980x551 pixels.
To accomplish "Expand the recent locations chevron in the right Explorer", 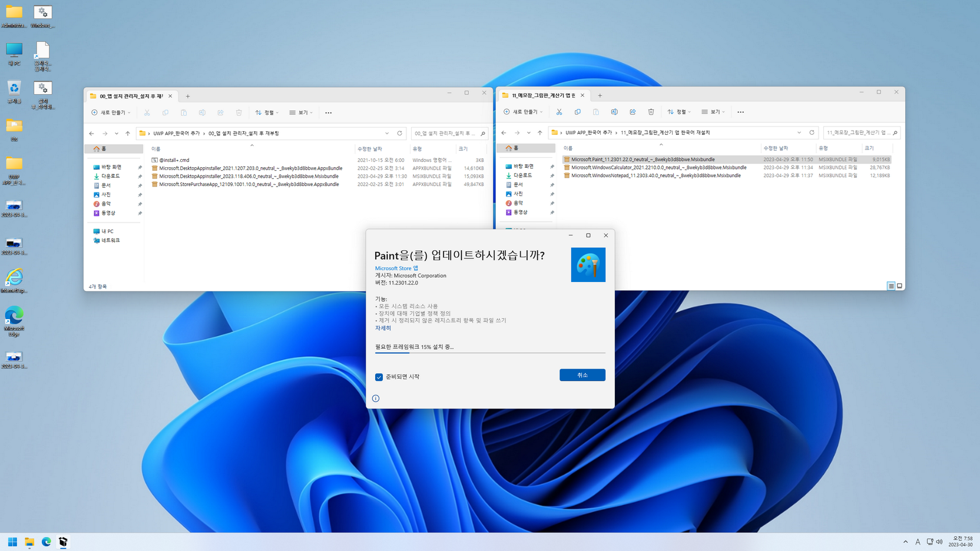I will [529, 133].
